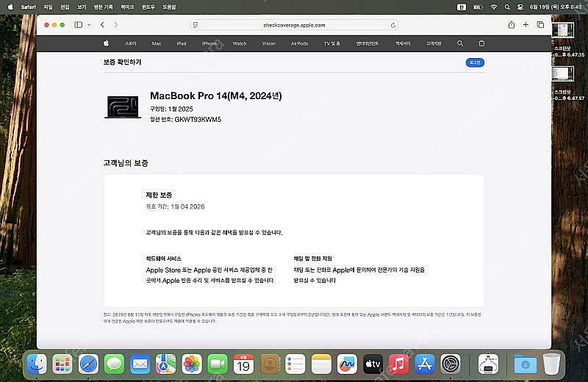Open the iPad navigation link
The width and height of the screenshot is (588, 382).
(x=182, y=43)
